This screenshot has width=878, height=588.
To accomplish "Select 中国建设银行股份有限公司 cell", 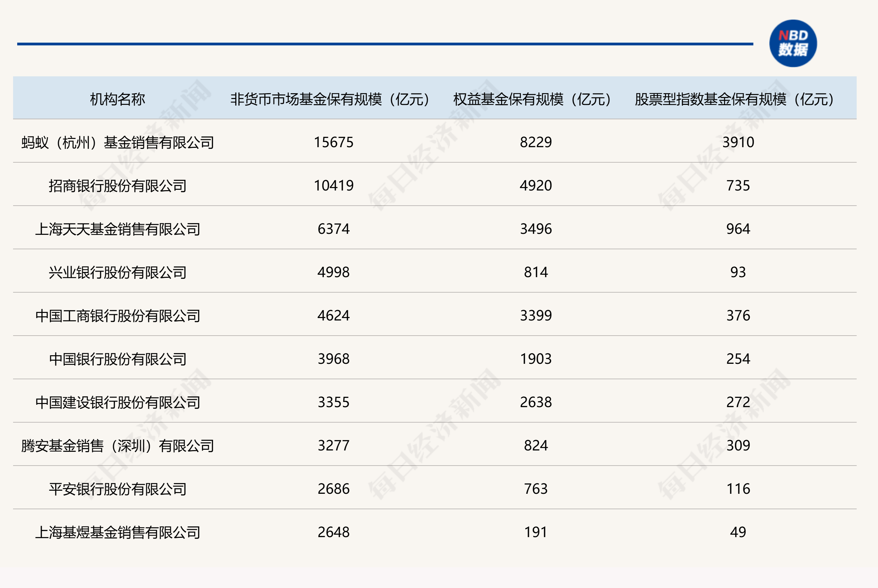I will pos(117,402).
